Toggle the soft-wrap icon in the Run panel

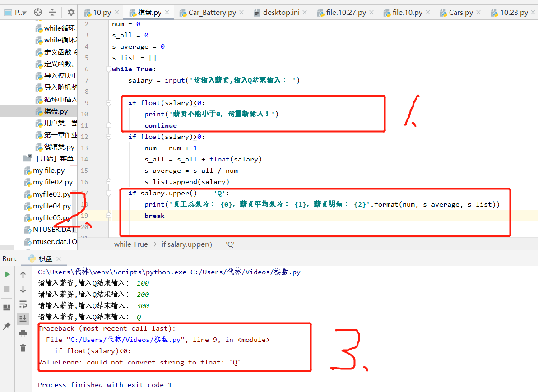pyautogui.click(x=23, y=304)
